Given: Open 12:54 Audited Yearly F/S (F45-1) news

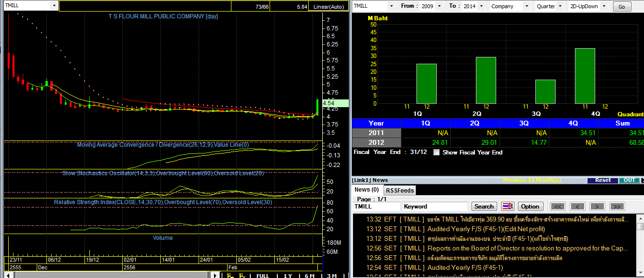Looking at the screenshot, I should point(435,267).
